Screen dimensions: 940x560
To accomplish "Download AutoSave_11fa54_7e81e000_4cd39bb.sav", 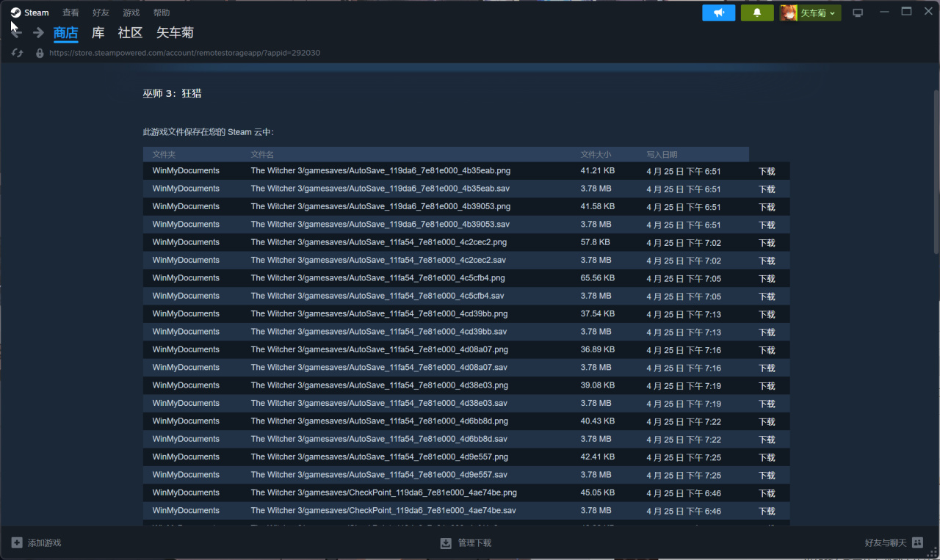I will coord(767,332).
